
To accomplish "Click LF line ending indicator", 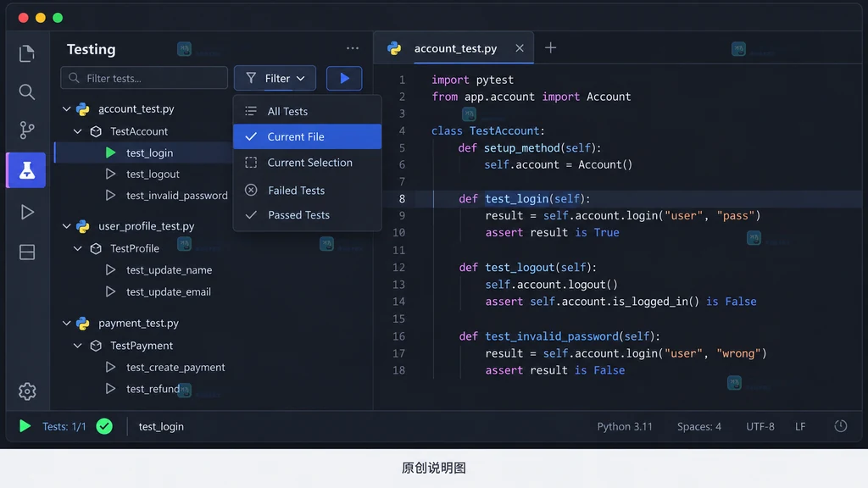I will pos(800,426).
